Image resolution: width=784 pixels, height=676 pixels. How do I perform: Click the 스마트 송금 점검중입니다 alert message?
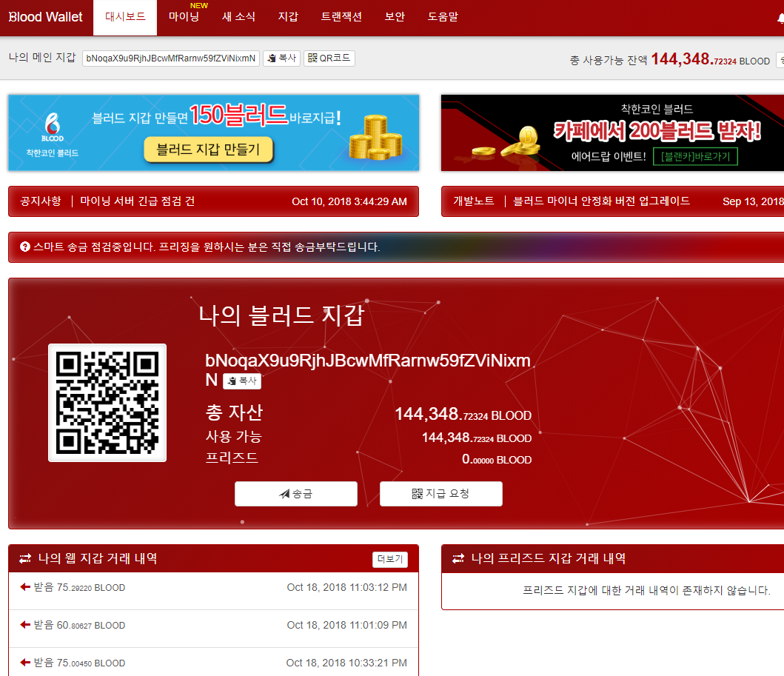click(207, 247)
